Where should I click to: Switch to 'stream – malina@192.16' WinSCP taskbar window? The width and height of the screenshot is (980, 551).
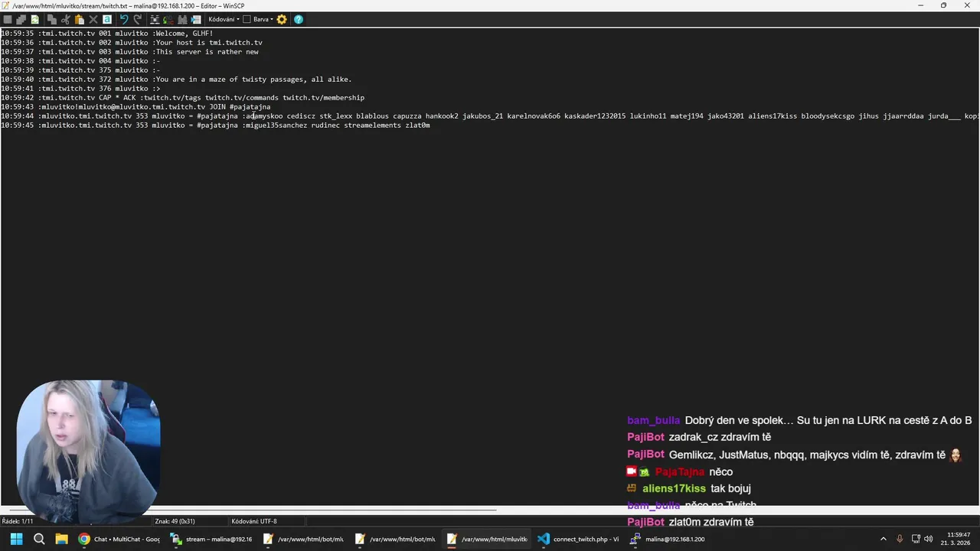211,539
